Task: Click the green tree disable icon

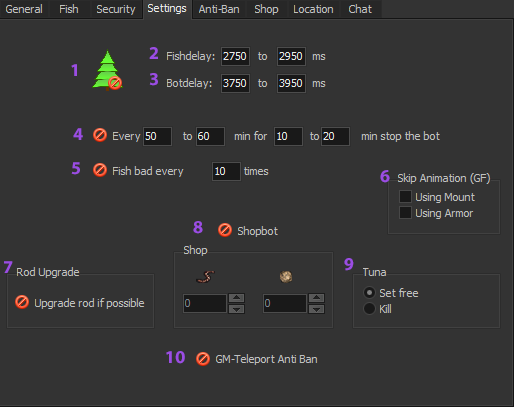Action: (107, 71)
